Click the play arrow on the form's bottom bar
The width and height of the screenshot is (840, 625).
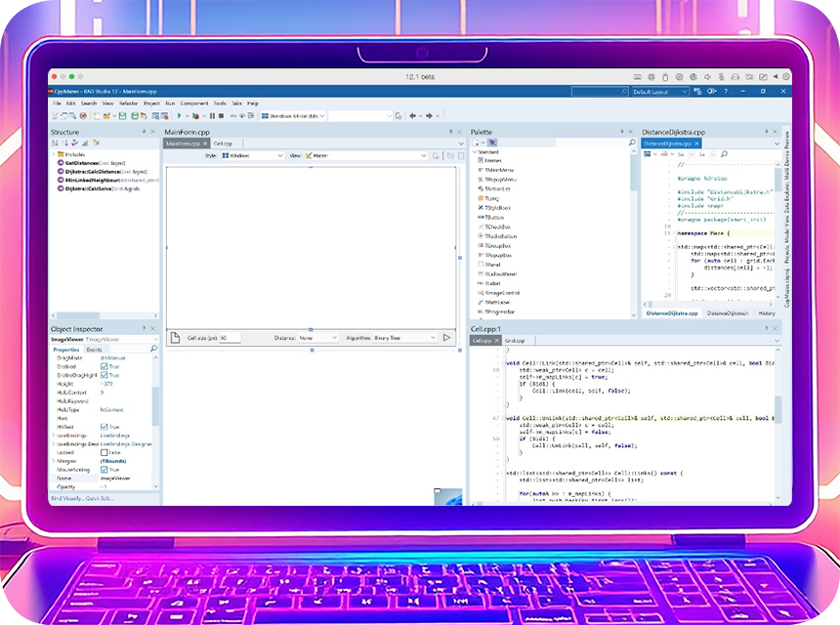(446, 338)
